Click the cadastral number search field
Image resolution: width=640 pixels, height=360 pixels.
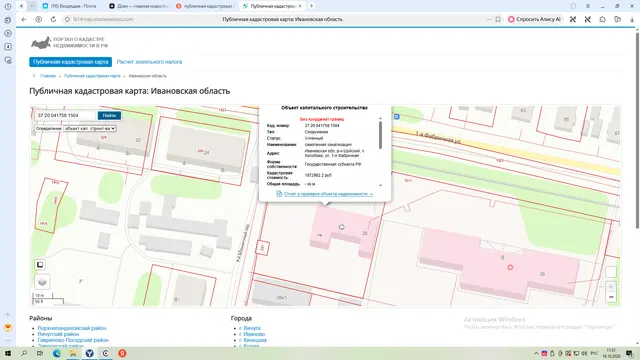[x=66, y=116]
